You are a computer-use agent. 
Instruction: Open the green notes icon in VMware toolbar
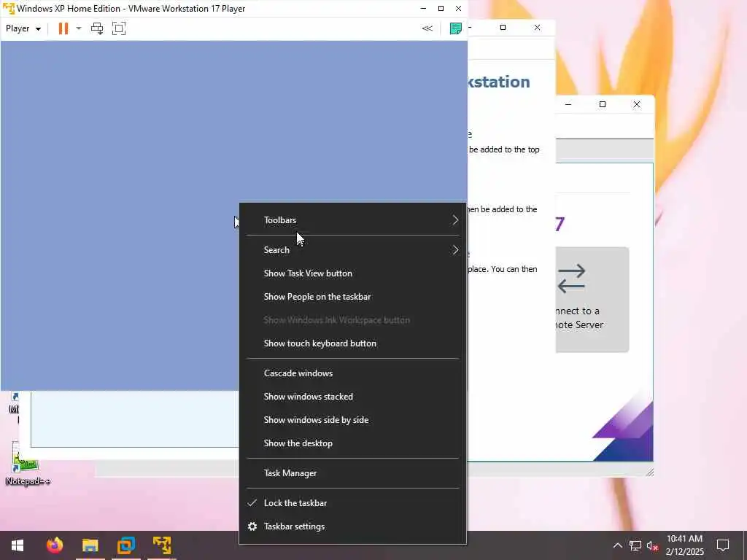tap(455, 28)
